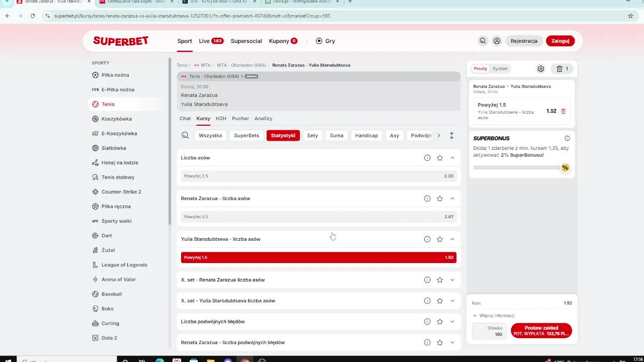The height and width of the screenshot is (362, 644).
Task: Switch bet slip to System mode
Action: [x=500, y=69]
